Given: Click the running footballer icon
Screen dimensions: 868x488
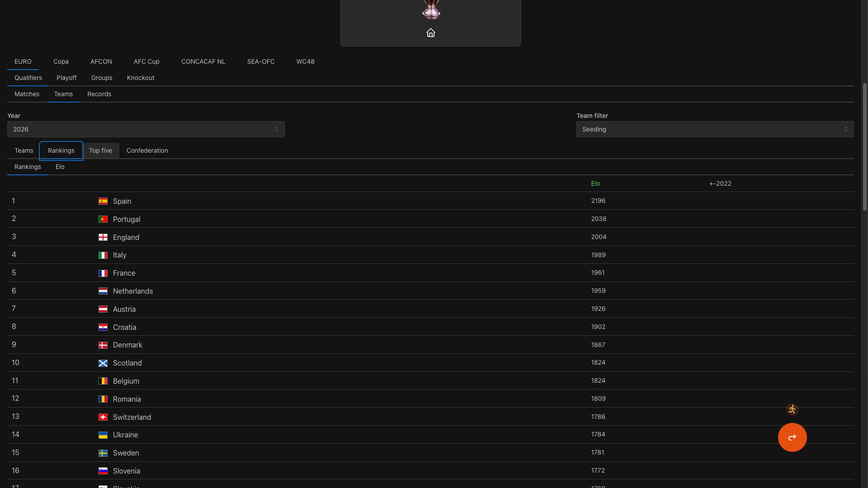Looking at the screenshot, I should 792,409.
